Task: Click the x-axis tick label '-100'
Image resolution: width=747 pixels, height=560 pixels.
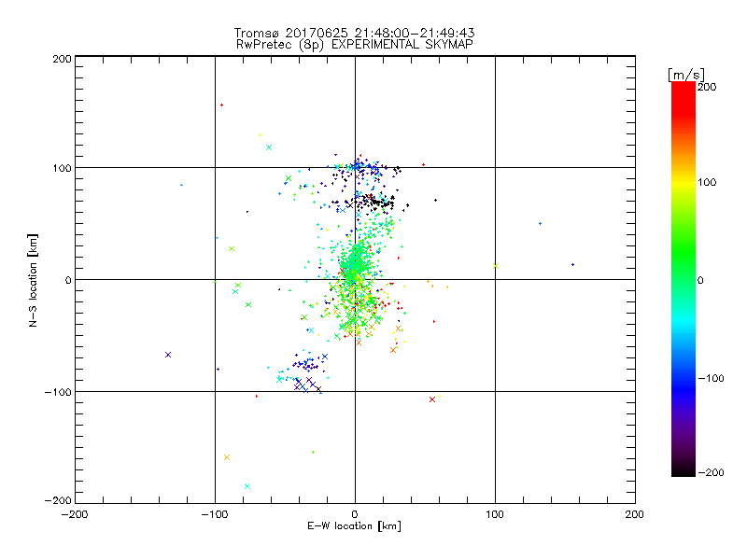Action: (x=215, y=514)
